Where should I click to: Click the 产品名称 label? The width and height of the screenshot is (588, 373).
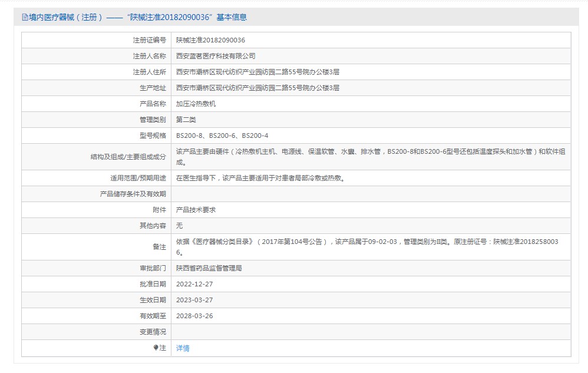153,104
